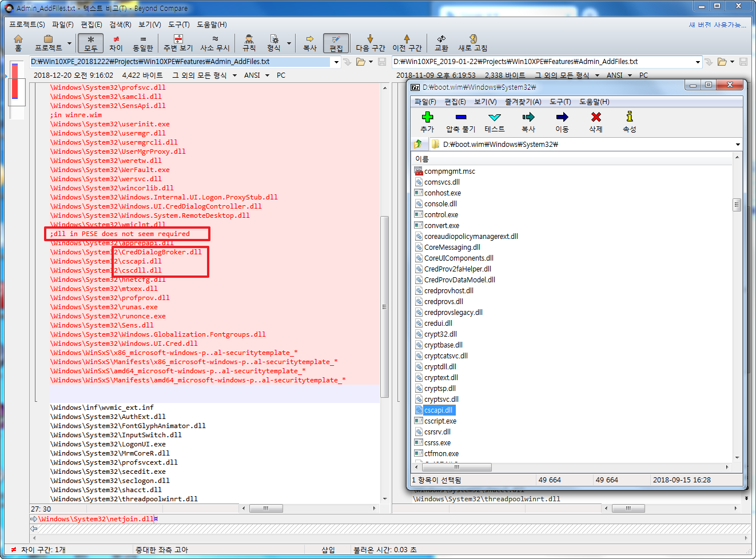
Task: Open 즐겨찾기(A) menu in 7-Zip
Action: click(523, 102)
